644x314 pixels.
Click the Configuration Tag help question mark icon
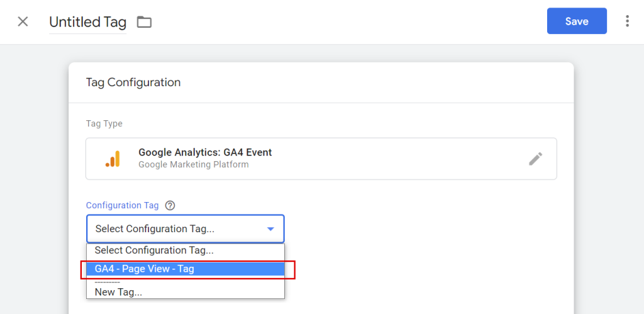click(170, 205)
